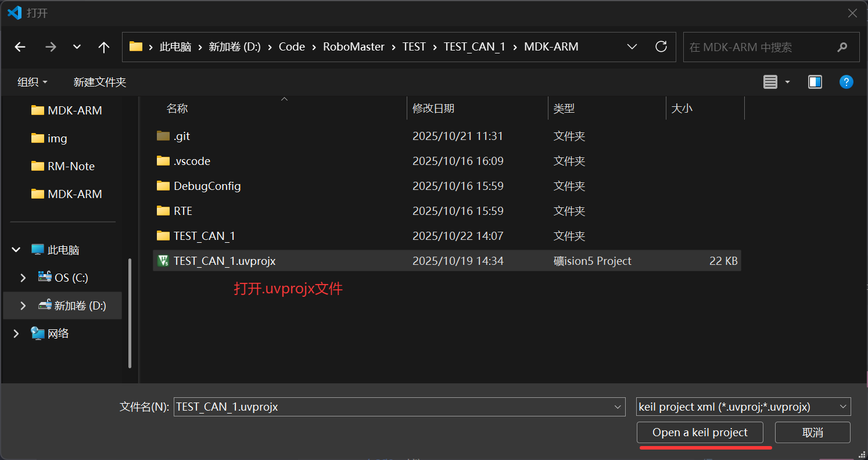The image size is (868, 460).
Task: Refresh the MDK-ARM folder view
Action: [x=661, y=46]
